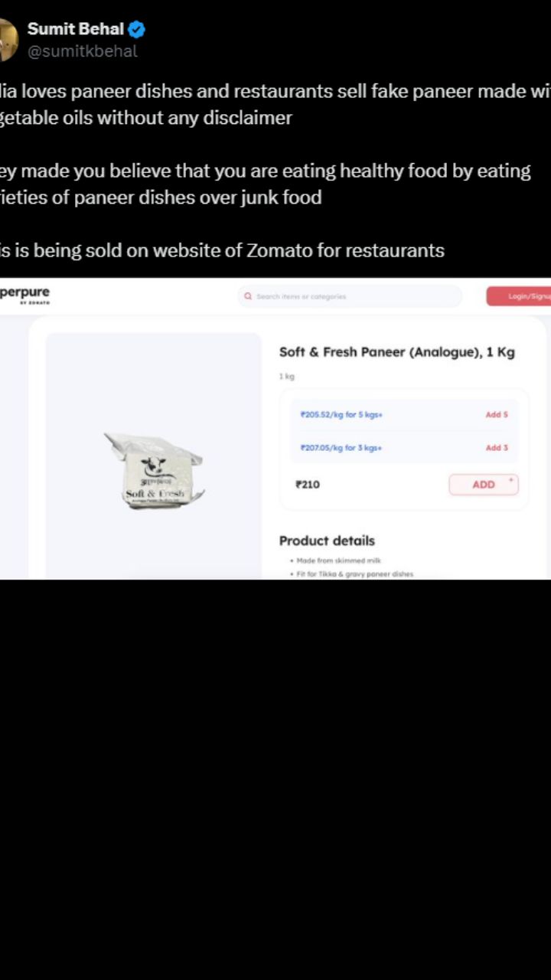Select the ₹207.05/kg for 3 kgs+ price tier

point(341,448)
